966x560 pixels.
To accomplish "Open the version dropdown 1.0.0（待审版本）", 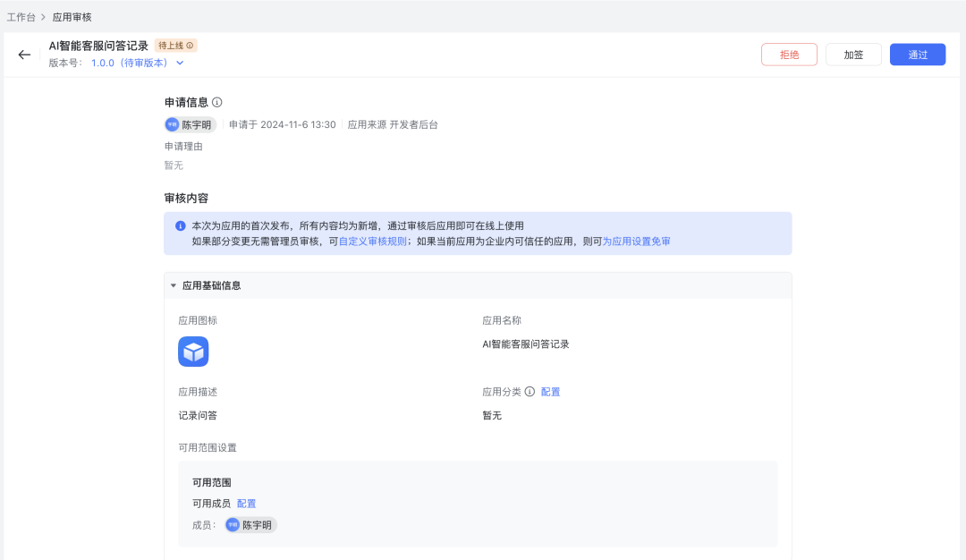I will coord(130,64).
